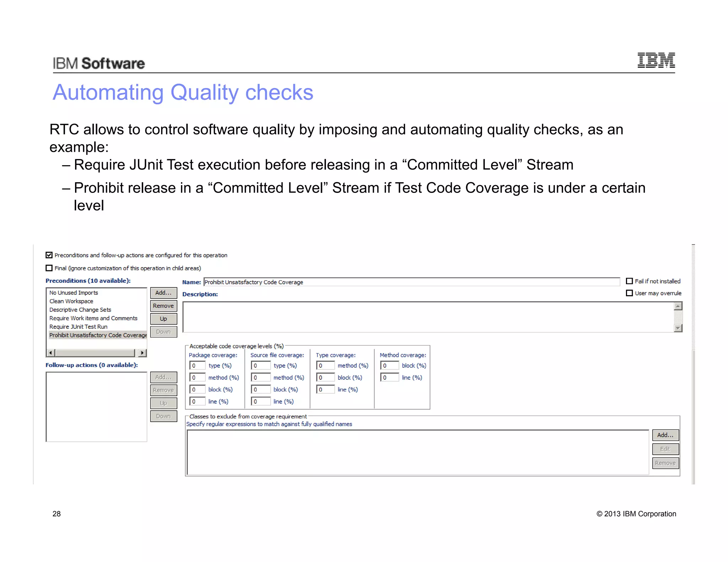728x562 pixels.
Task: Click Remove button beside Follow-up actions list
Action: pyautogui.click(x=164, y=390)
